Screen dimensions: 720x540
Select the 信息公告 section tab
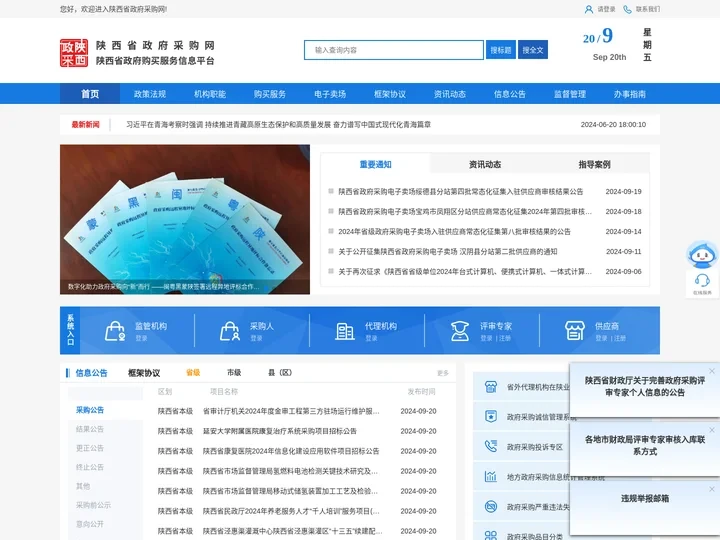[x=91, y=373]
